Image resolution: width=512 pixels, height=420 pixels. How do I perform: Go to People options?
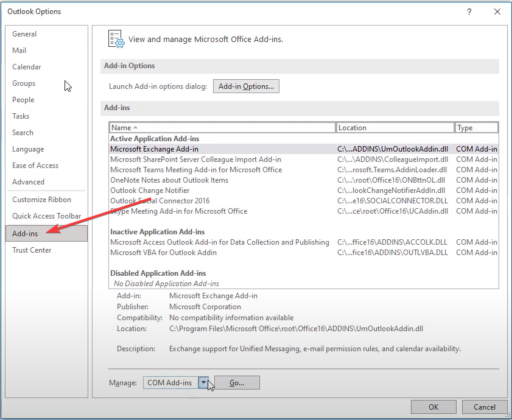click(46, 100)
